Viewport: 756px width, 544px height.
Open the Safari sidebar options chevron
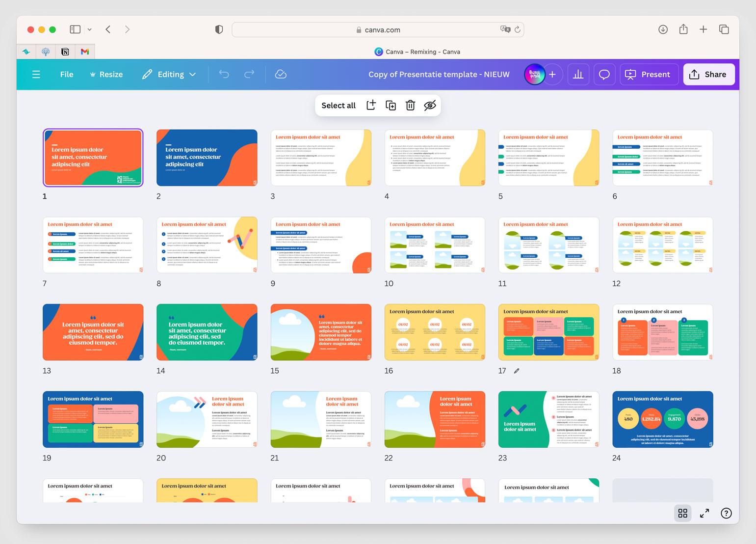pyautogui.click(x=89, y=29)
